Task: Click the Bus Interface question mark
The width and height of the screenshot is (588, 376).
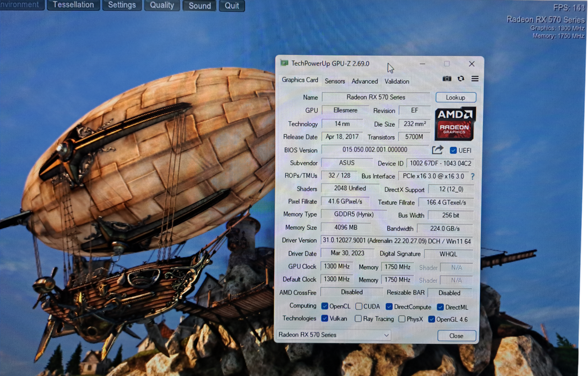Action: (472, 176)
